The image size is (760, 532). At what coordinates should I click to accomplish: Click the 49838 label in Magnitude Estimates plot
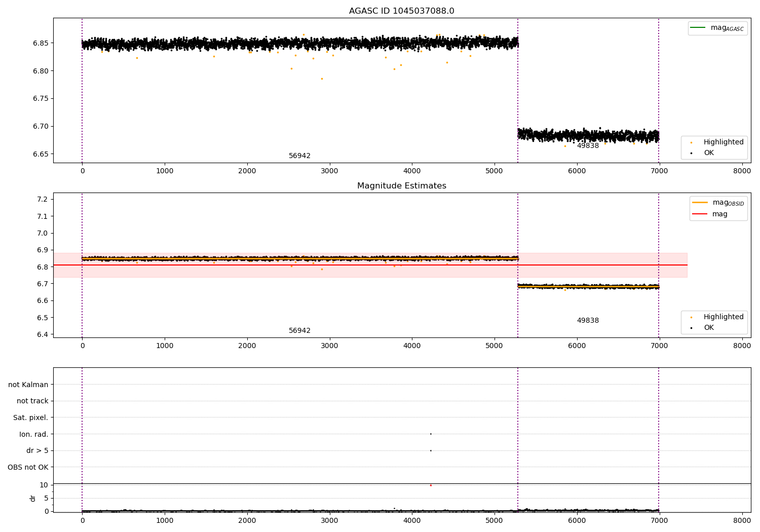588,321
